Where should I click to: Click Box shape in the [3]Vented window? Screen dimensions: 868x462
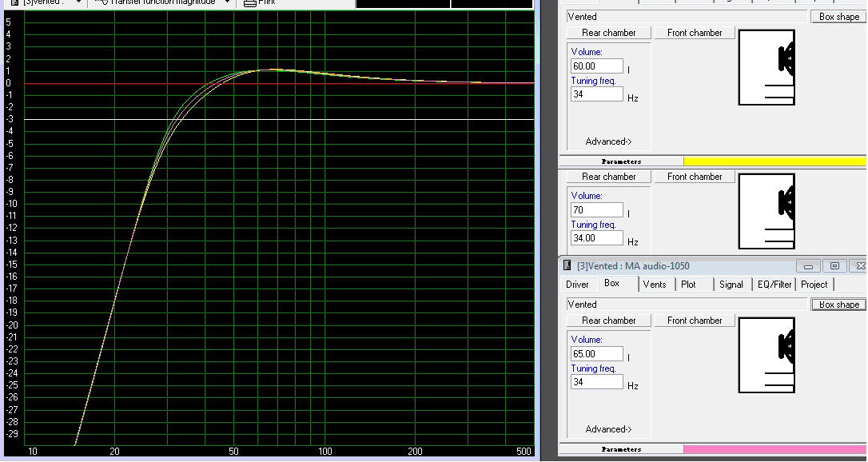839,305
